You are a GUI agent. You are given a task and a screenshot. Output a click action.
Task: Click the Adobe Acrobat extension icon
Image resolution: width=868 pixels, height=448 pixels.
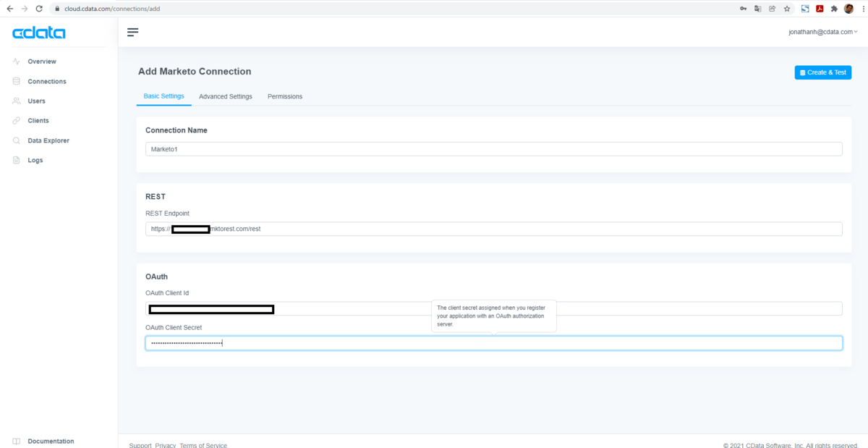click(x=820, y=9)
